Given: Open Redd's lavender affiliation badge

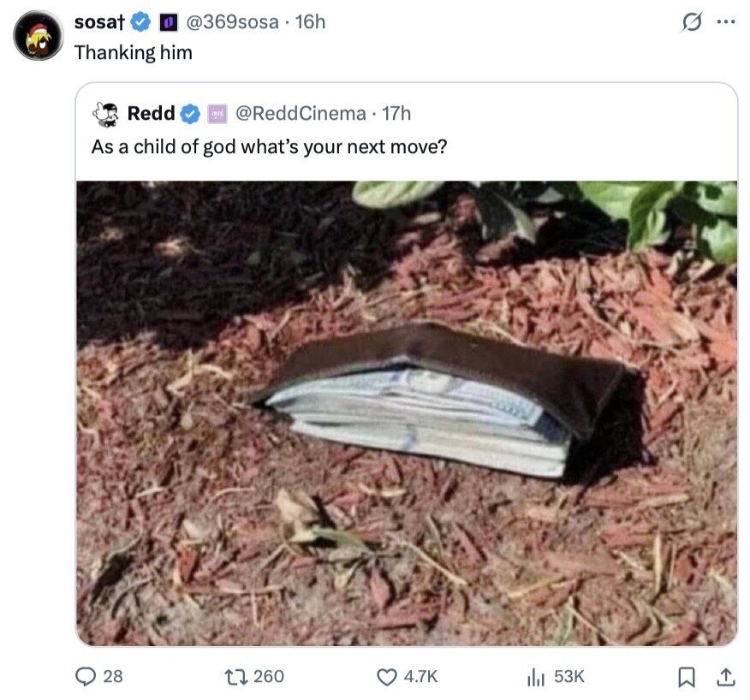Looking at the screenshot, I should click(x=217, y=115).
